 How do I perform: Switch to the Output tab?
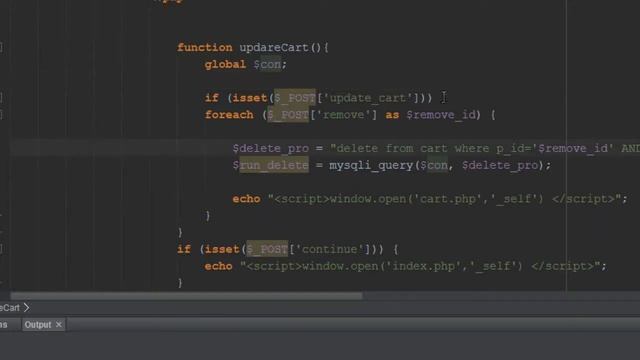[x=38, y=325]
